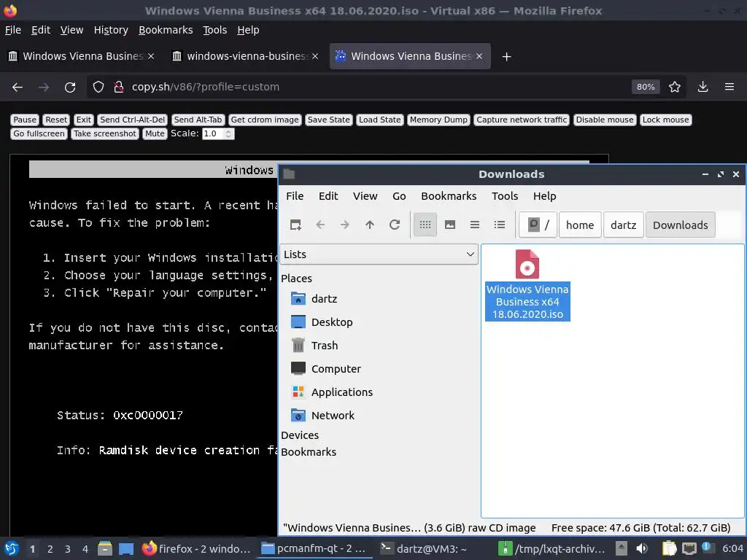Open file manager Edit menu
Image resolution: width=747 pixels, height=560 pixels.
point(328,196)
